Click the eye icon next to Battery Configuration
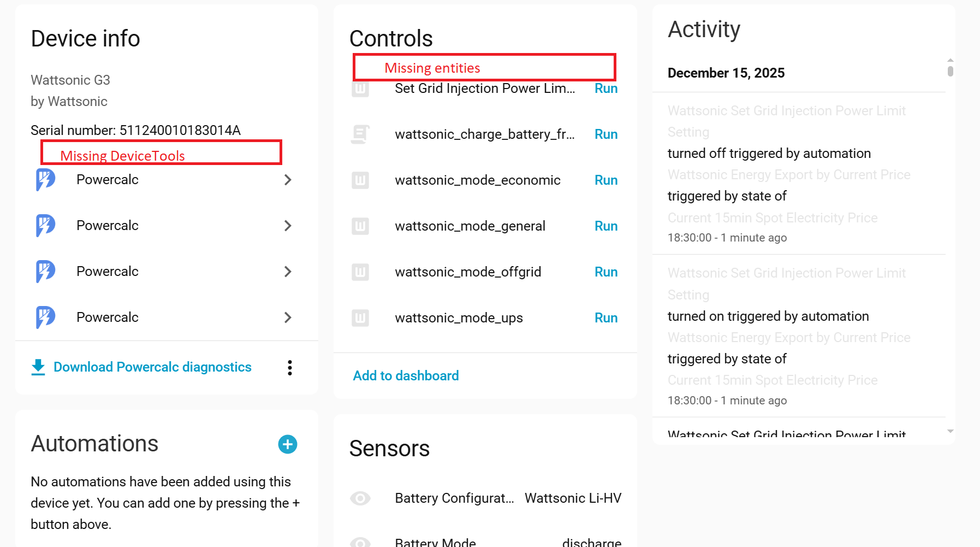The height and width of the screenshot is (547, 980). [x=360, y=498]
